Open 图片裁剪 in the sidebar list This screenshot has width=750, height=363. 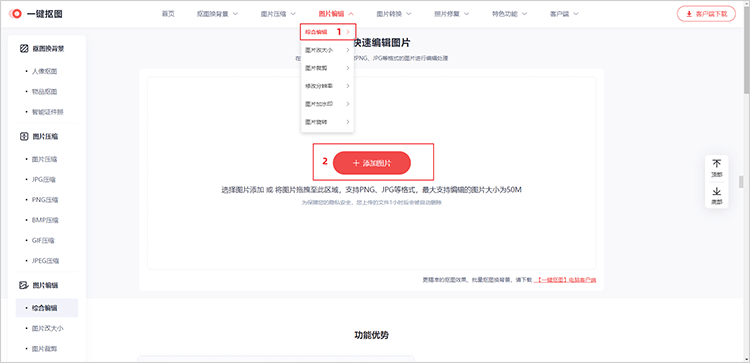(x=44, y=349)
